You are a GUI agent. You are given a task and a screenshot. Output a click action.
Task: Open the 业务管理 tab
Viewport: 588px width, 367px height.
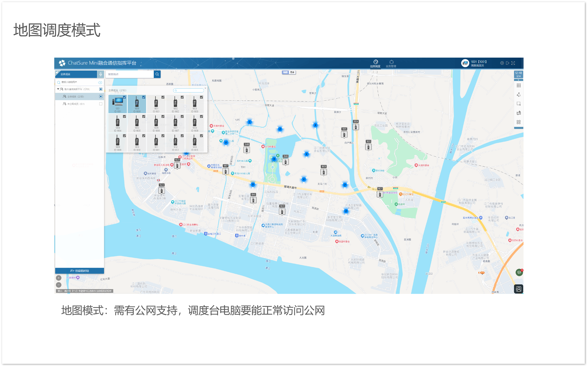click(x=391, y=64)
